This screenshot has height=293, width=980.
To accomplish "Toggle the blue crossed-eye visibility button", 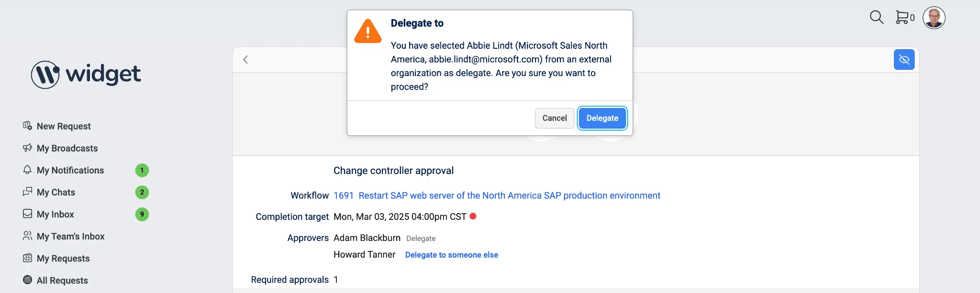I will point(904,60).
